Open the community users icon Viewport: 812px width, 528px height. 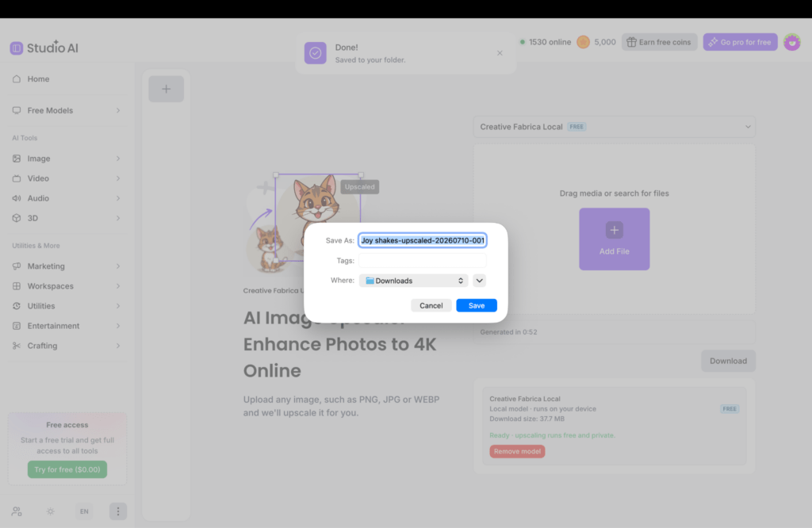point(17,511)
